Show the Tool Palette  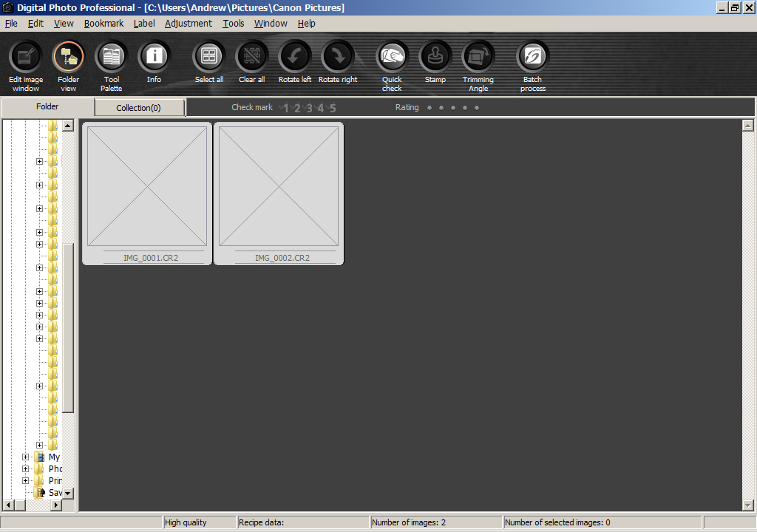[111, 56]
